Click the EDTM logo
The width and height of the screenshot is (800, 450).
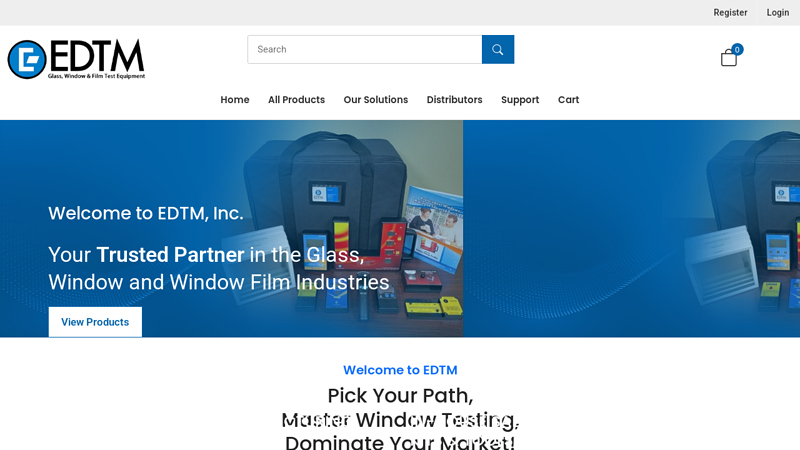(x=76, y=59)
